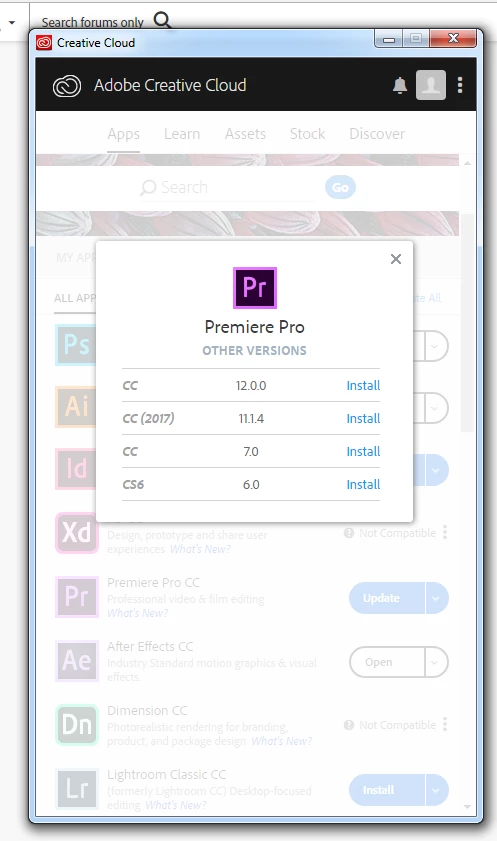This screenshot has width=497, height=841.
Task: Click the apps Search input field
Action: pos(229,187)
